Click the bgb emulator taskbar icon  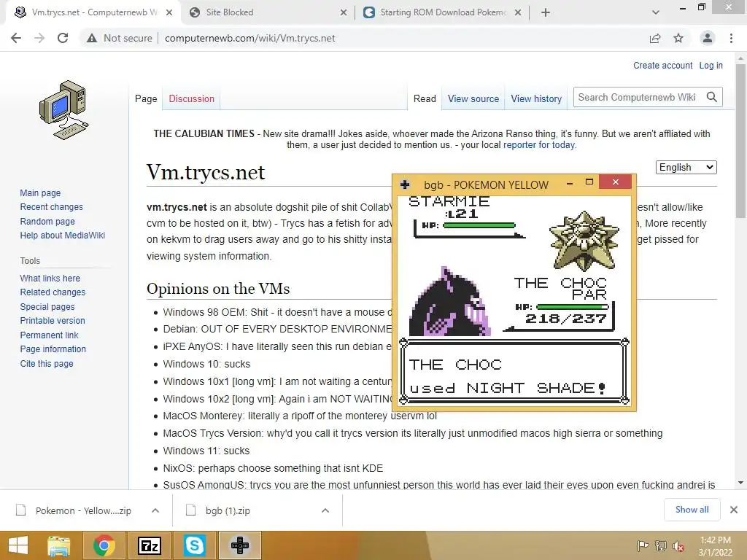[239, 545]
